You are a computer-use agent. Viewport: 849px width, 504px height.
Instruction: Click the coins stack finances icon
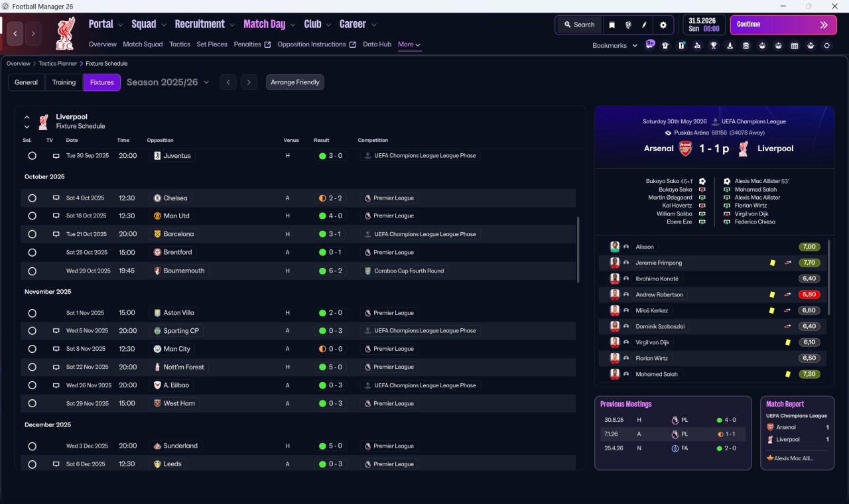pos(746,46)
